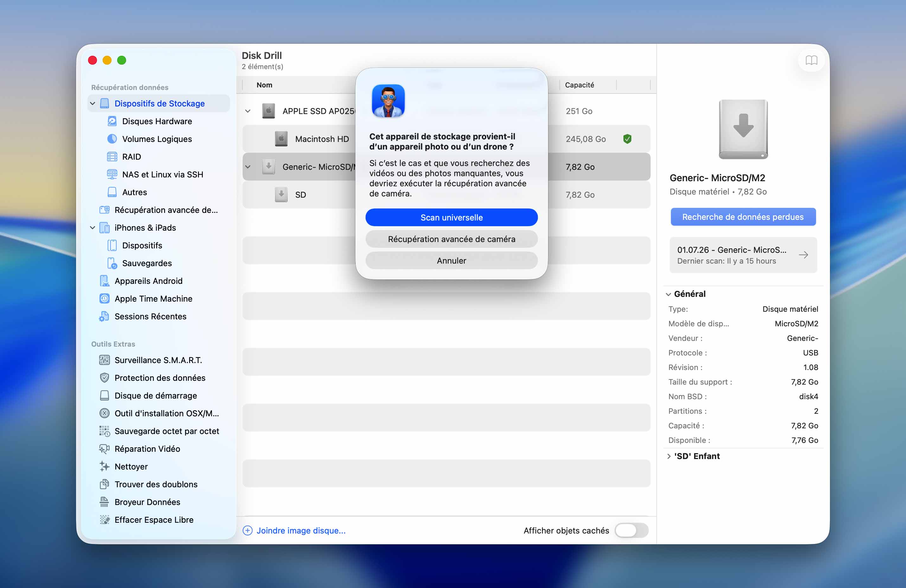Open the Apple Time Machine icon
The width and height of the screenshot is (906, 588).
pyautogui.click(x=104, y=299)
